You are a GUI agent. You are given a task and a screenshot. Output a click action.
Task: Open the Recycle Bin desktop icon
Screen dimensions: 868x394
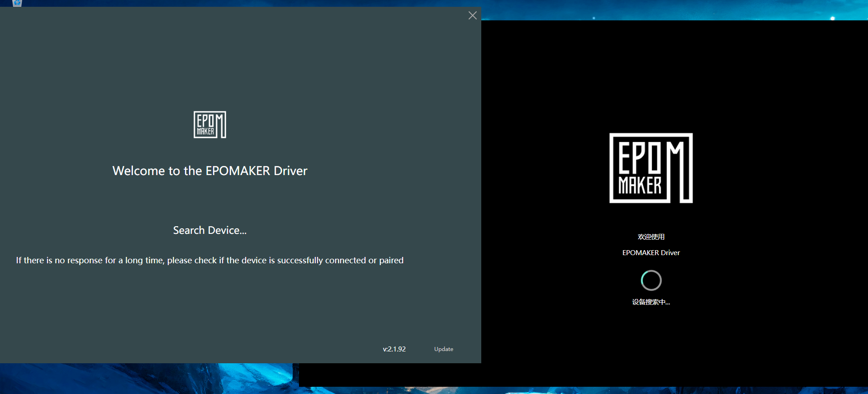[17, 3]
